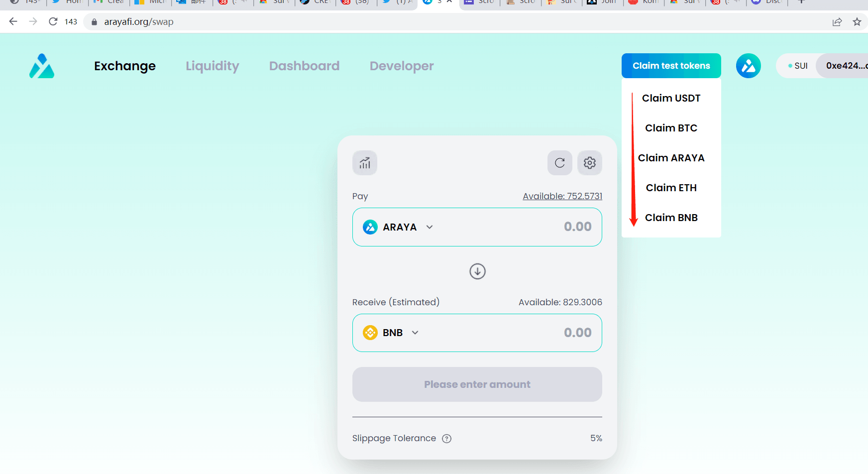Click the Please enter amount button

click(x=477, y=384)
